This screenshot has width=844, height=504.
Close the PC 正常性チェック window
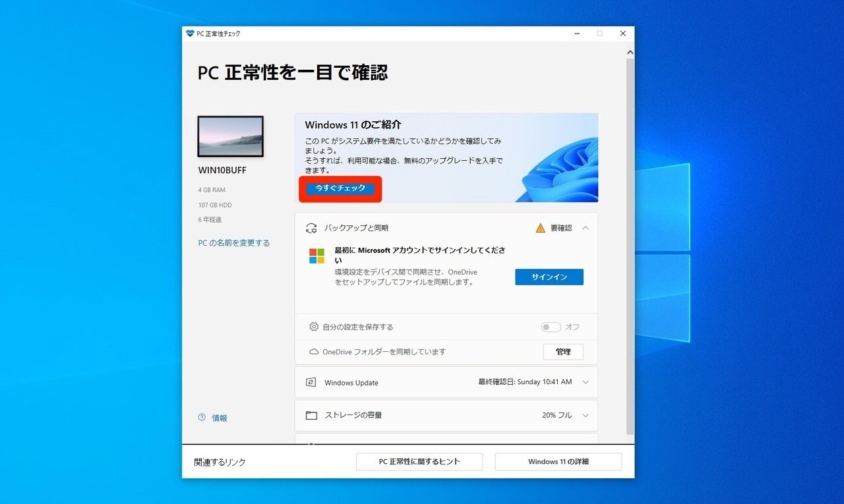click(622, 34)
